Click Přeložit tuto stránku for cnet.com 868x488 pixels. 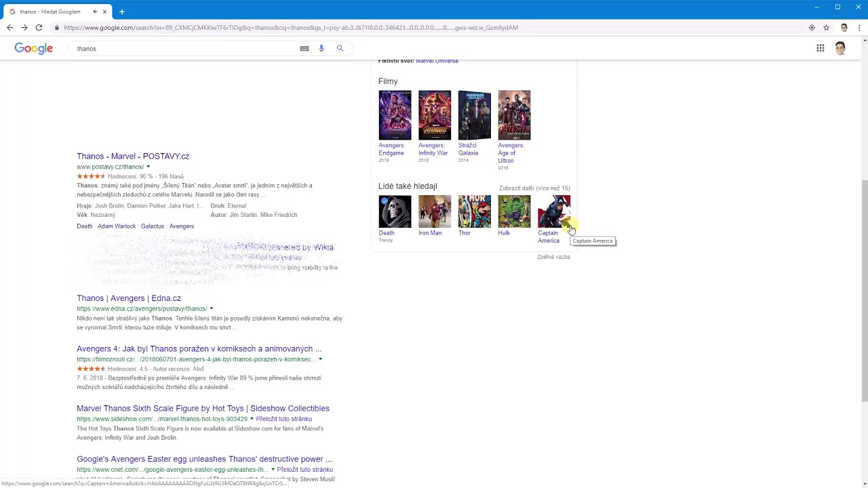(x=305, y=470)
